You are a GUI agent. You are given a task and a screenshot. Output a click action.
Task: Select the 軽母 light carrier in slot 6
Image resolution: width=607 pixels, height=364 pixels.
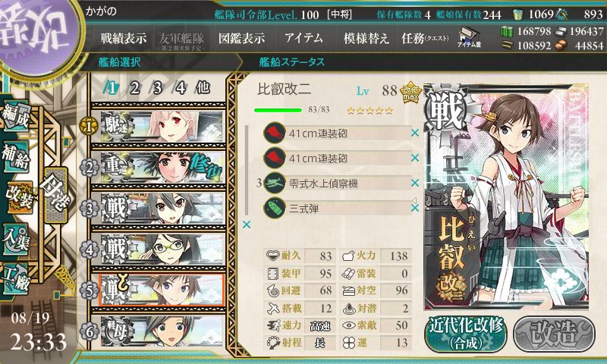[x=162, y=331]
